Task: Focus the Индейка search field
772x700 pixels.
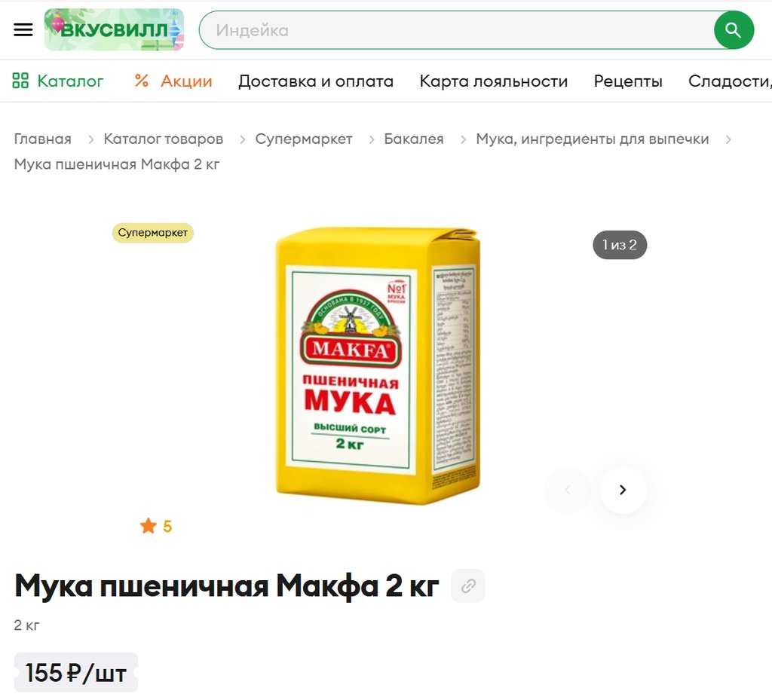Action: coord(456,30)
